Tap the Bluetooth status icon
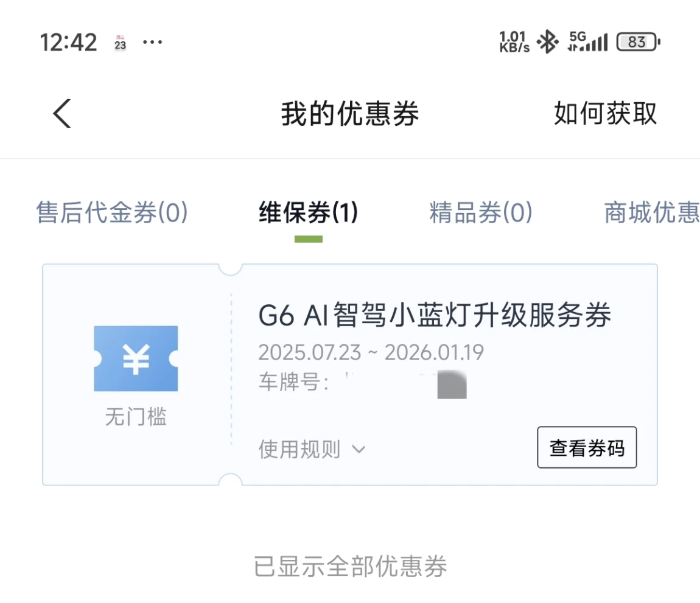Image resolution: width=700 pixels, height=603 pixels. tap(547, 42)
